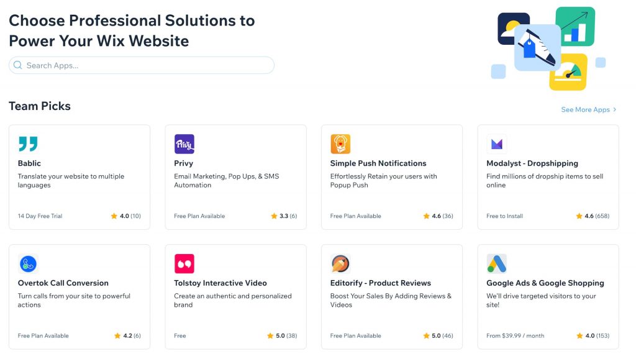Viewport: 636px width, 364px height.
Task: Click 'Free Plan Available' on Privy card
Action: click(x=199, y=216)
